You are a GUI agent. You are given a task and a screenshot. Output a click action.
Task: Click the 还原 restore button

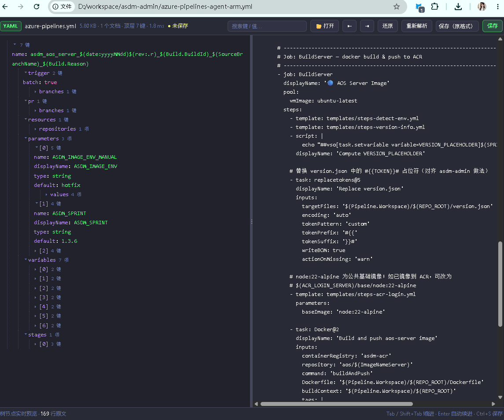click(387, 26)
